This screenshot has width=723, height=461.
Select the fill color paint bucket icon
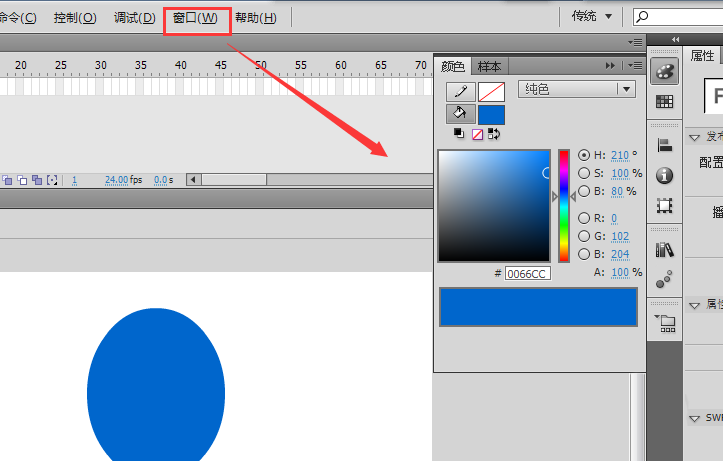coord(461,114)
